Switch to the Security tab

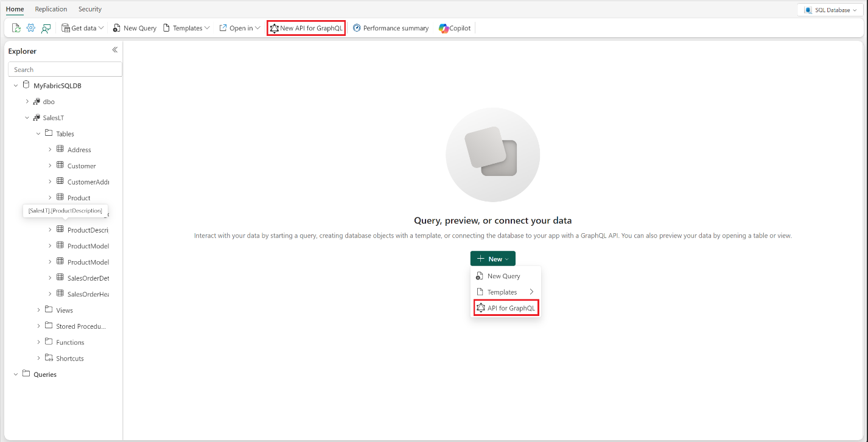[x=89, y=9]
